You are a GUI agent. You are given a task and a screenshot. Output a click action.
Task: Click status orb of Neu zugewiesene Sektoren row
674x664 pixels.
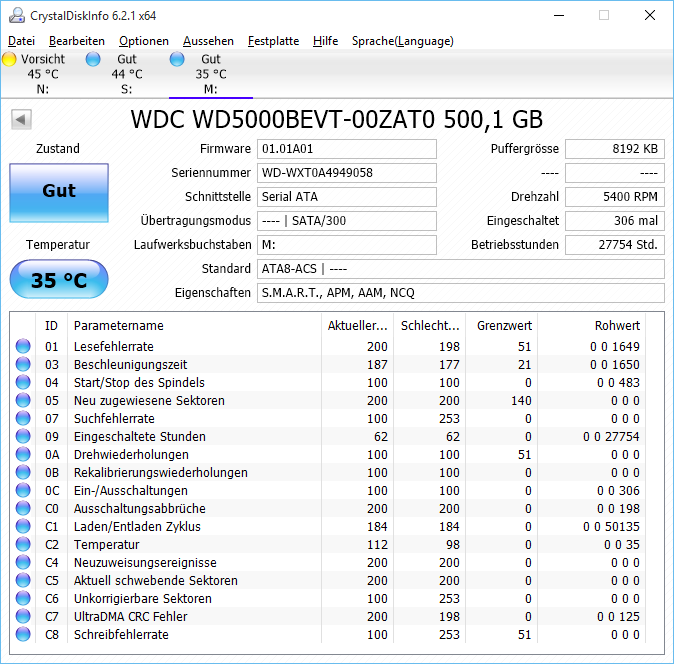[23, 400]
